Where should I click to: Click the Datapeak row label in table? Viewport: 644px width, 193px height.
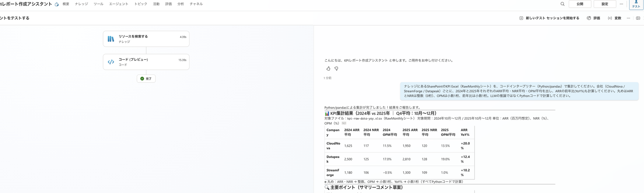coord(333,159)
